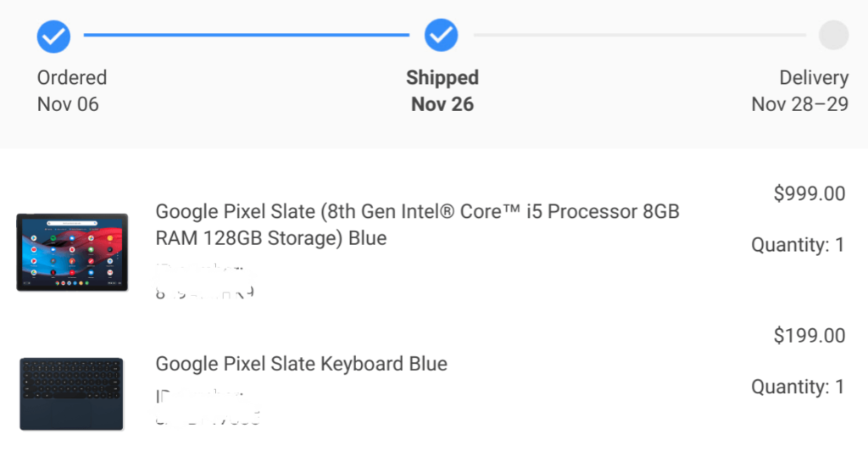
Task: Click the Quantity: 1 text for the Pixel Slate
Action: [x=798, y=244]
